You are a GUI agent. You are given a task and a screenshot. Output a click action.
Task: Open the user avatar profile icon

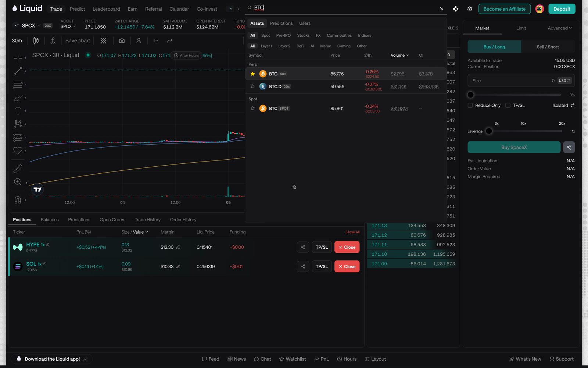[539, 9]
